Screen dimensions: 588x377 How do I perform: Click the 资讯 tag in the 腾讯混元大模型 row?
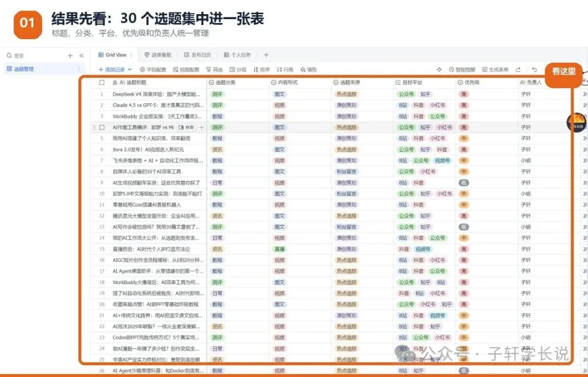tap(217, 216)
